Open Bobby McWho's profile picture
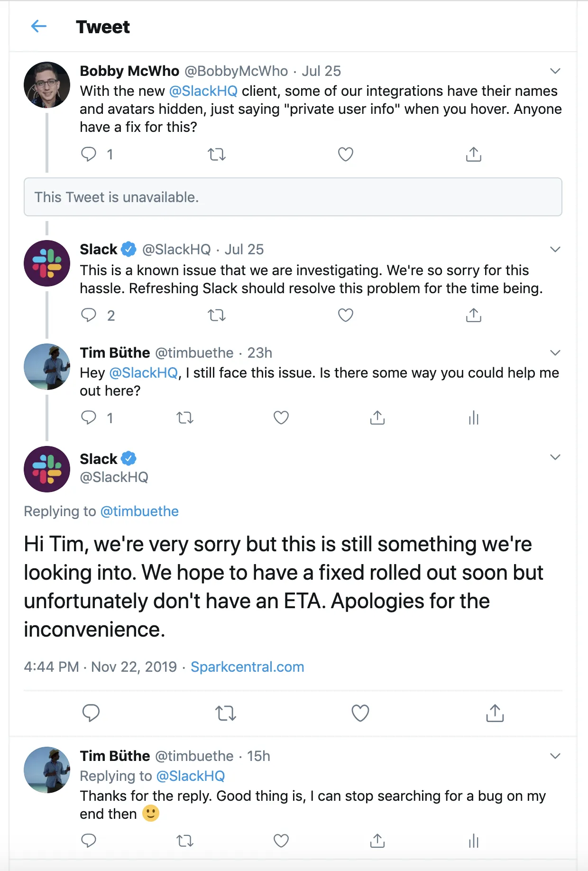The height and width of the screenshot is (871, 588). 47,85
